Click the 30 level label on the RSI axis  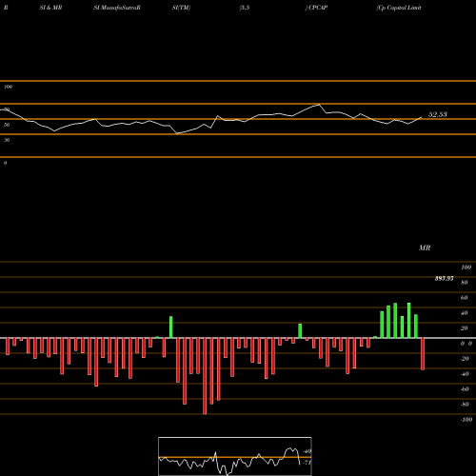7,140
